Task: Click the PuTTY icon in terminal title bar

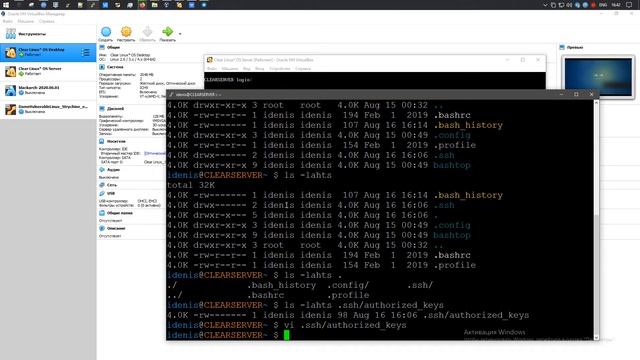Action: pos(171,94)
